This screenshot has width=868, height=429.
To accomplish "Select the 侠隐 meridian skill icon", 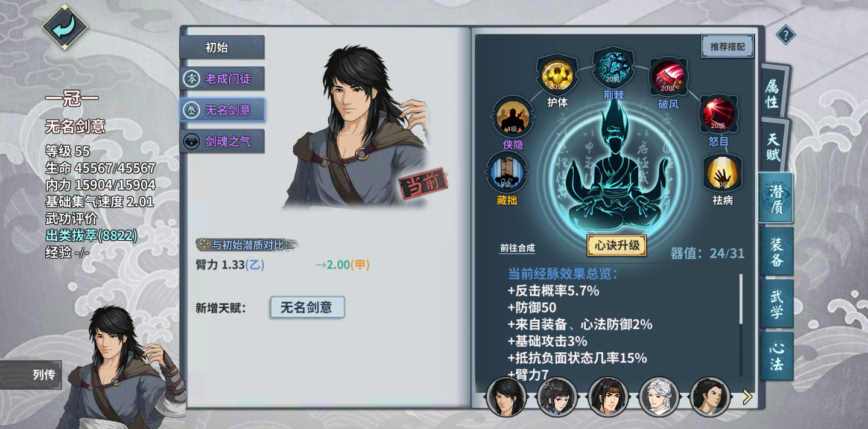I will [513, 116].
